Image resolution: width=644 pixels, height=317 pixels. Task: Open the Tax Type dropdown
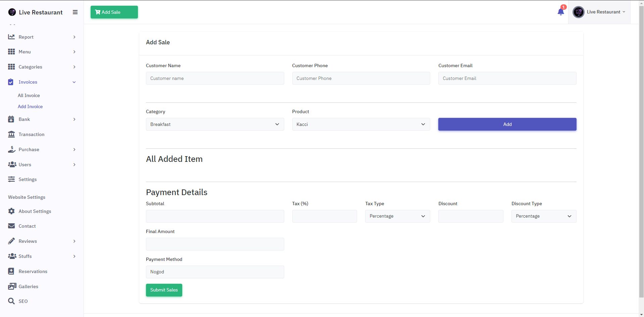pyautogui.click(x=397, y=216)
